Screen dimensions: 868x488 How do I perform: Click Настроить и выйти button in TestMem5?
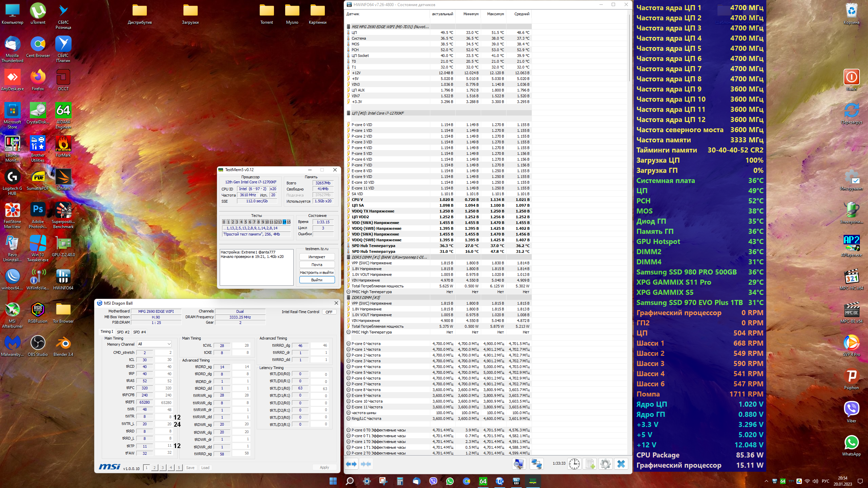pos(317,272)
